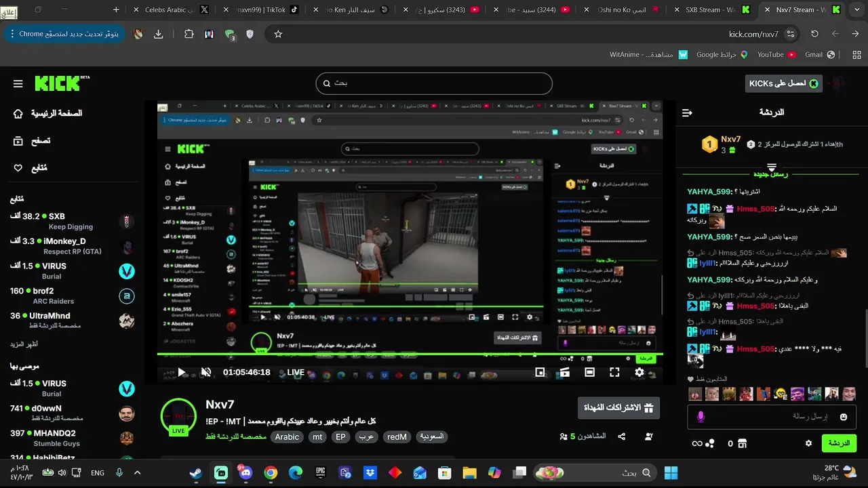Open a new browser tab

click(x=116, y=10)
